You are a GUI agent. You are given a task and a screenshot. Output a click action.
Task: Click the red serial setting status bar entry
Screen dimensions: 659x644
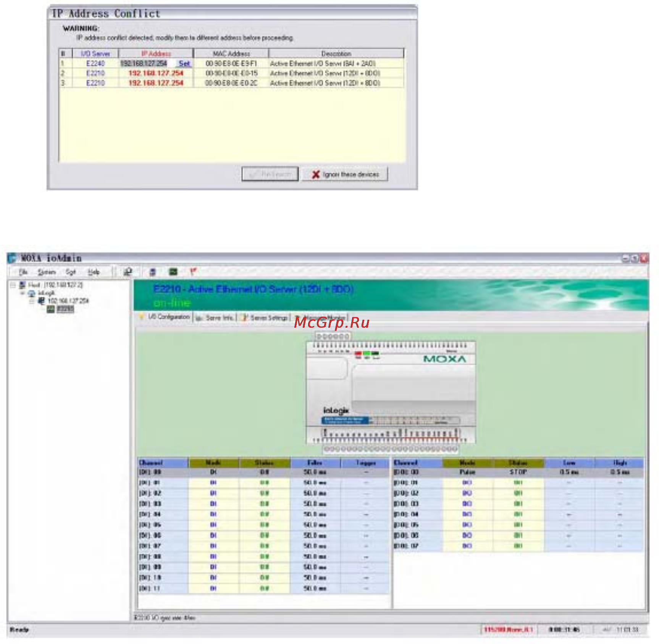pos(508,629)
